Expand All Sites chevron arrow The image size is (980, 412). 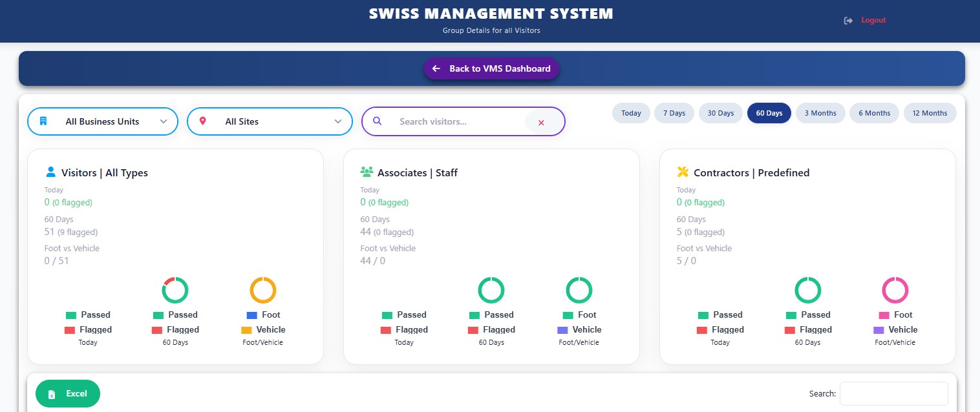coord(338,121)
